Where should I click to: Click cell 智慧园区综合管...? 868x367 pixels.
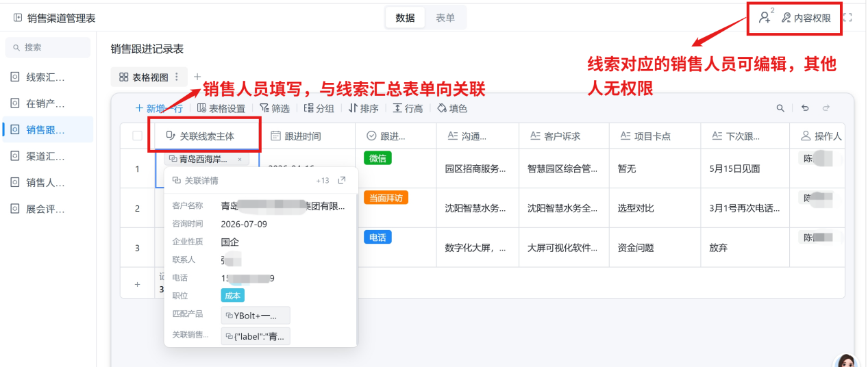click(562, 168)
